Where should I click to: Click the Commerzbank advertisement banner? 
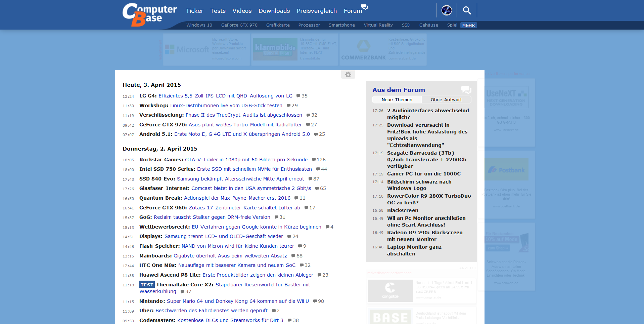coord(383,49)
